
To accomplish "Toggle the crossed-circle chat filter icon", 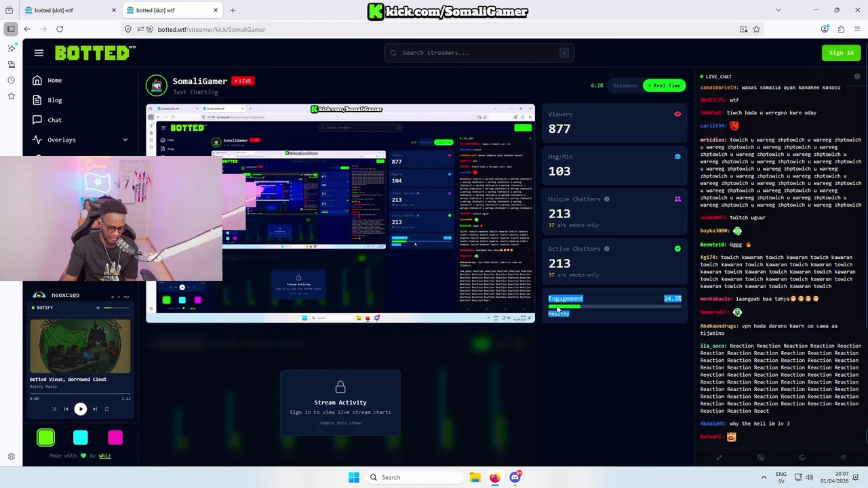I will (x=761, y=457).
